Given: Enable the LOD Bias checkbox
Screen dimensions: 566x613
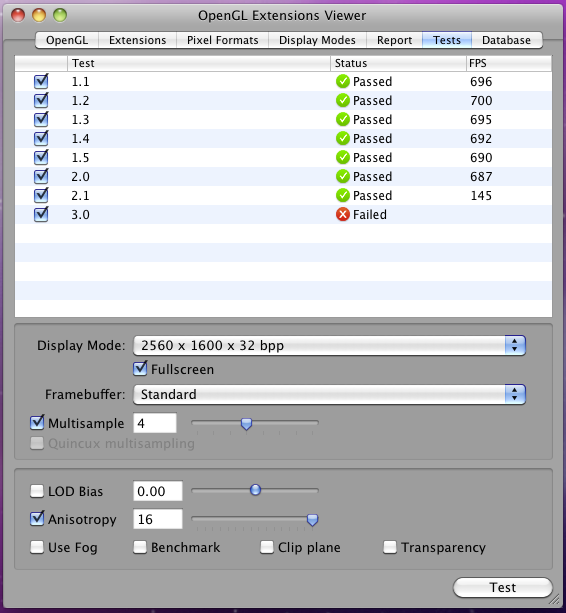Looking at the screenshot, I should point(37,491).
